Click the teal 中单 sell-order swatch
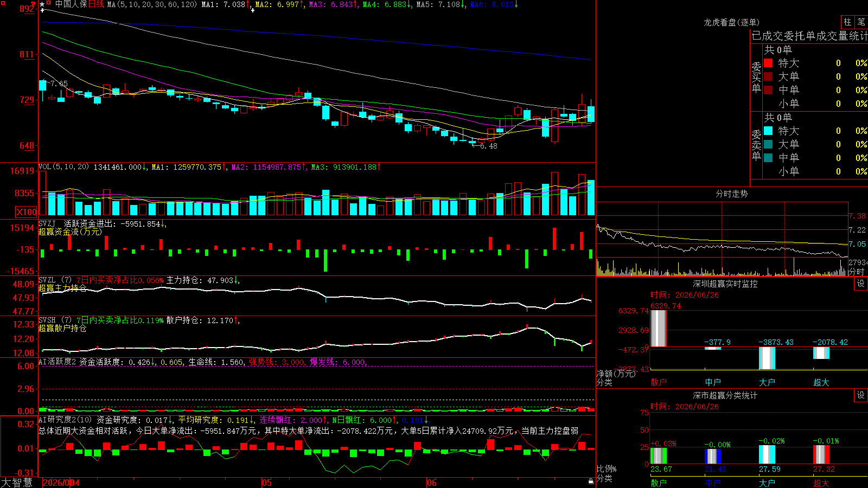 tap(768, 158)
